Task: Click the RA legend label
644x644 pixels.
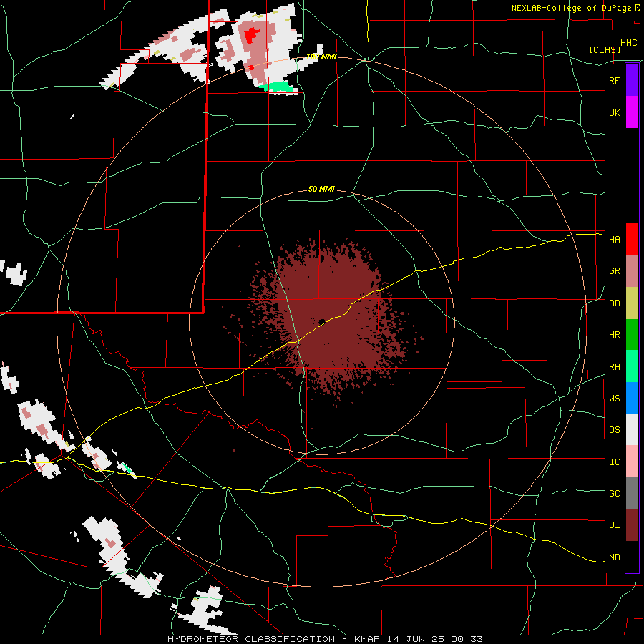Action: 614,367
